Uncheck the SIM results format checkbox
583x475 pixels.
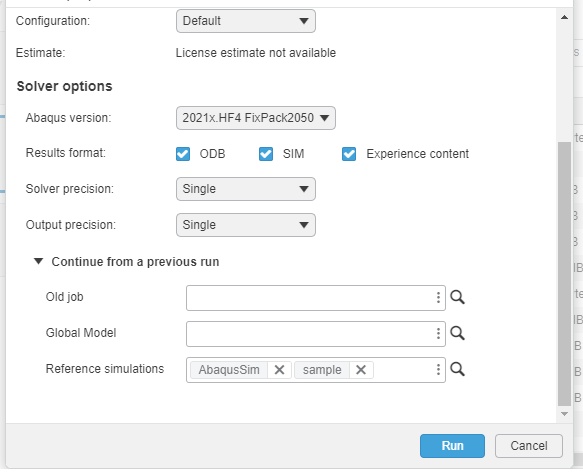click(x=266, y=154)
